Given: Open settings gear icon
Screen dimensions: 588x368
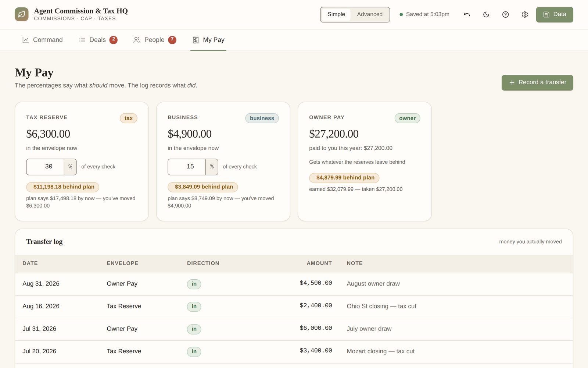Looking at the screenshot, I should [x=525, y=14].
